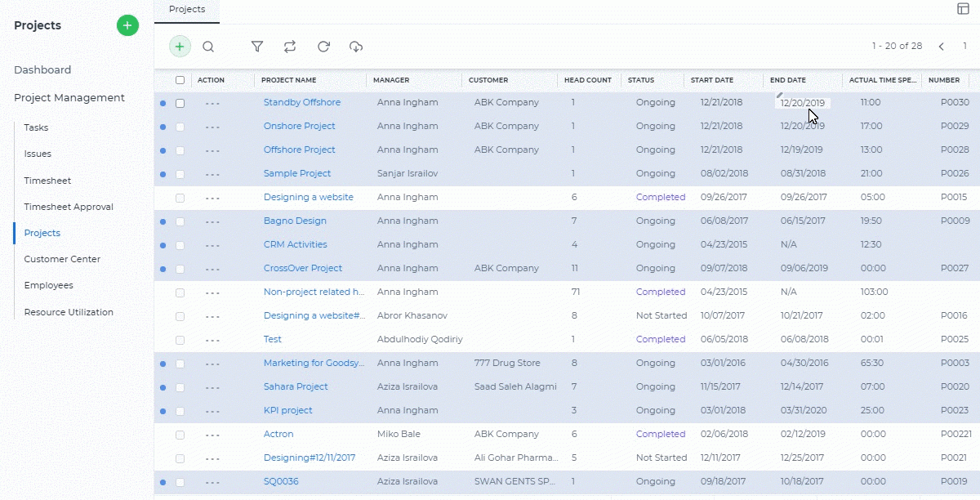Screen dimensions: 980x500
Task: Click number P0030 cell
Action: pyautogui.click(x=955, y=102)
